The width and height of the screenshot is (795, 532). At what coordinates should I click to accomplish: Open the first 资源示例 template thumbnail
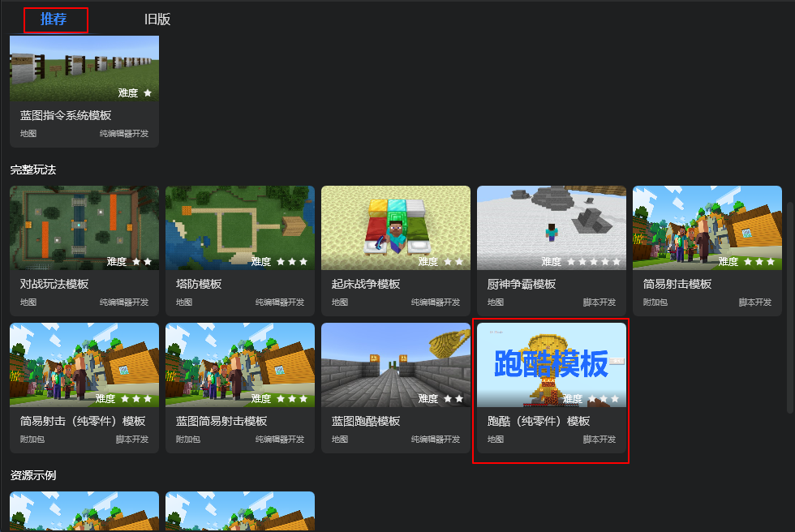[84, 511]
